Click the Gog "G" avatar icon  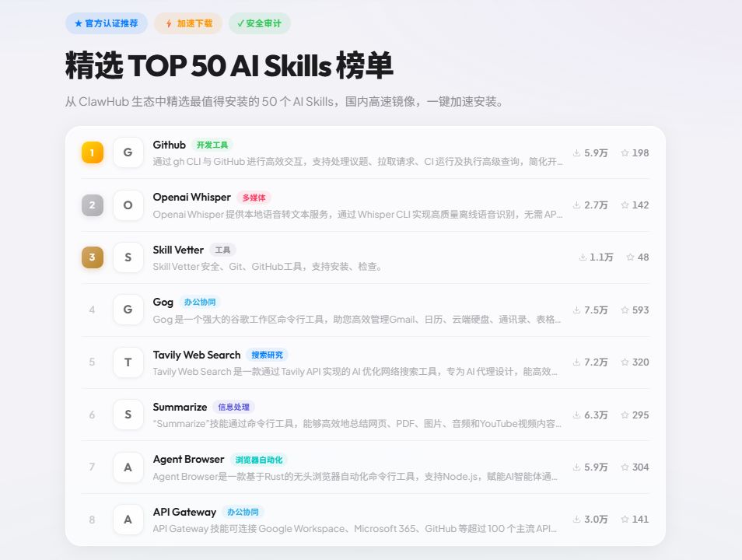[128, 310]
